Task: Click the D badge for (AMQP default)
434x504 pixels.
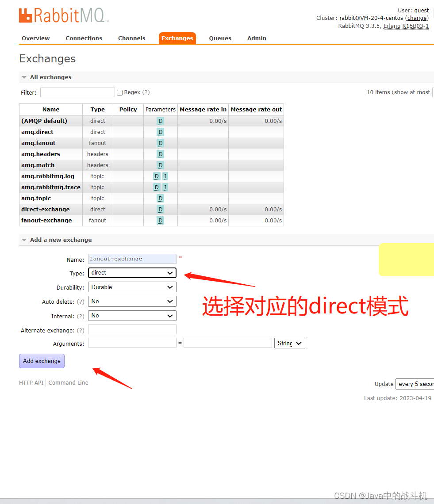Action: pyautogui.click(x=160, y=121)
